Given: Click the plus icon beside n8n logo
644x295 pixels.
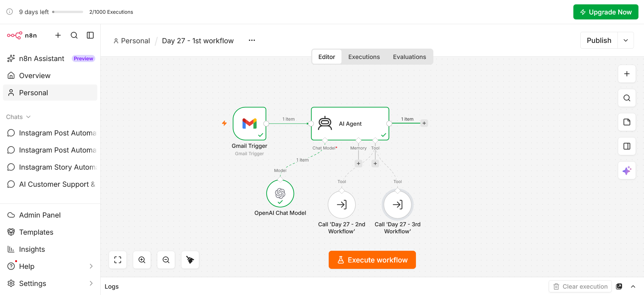Looking at the screenshot, I should 58,35.
